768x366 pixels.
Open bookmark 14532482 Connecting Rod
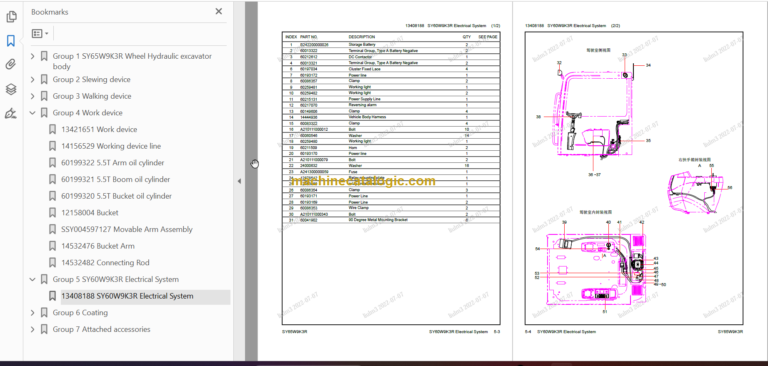click(x=105, y=263)
